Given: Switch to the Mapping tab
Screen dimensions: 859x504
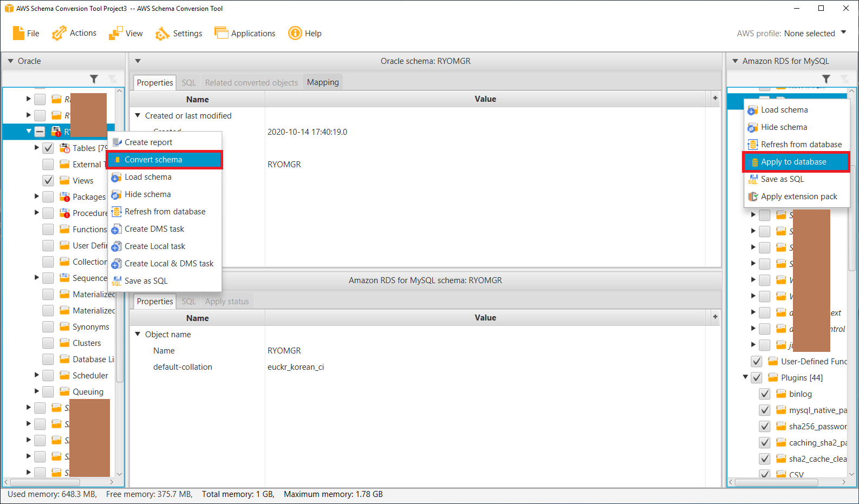Looking at the screenshot, I should pyautogui.click(x=323, y=82).
